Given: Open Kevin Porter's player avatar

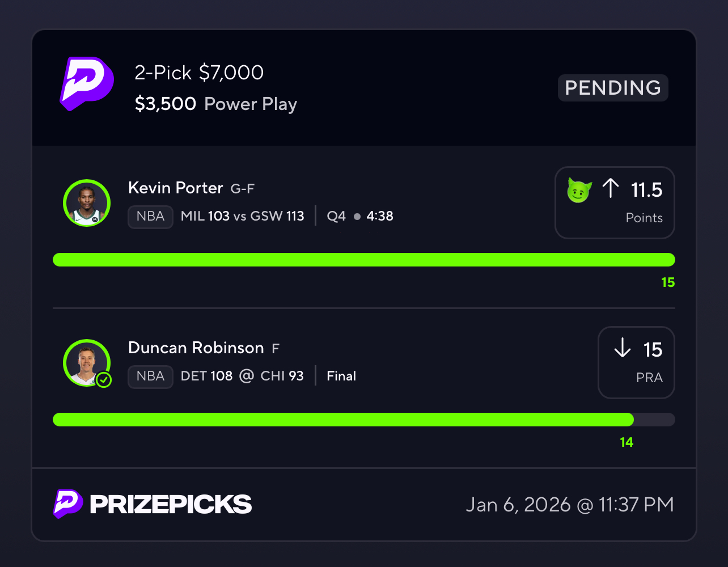Looking at the screenshot, I should (x=87, y=203).
